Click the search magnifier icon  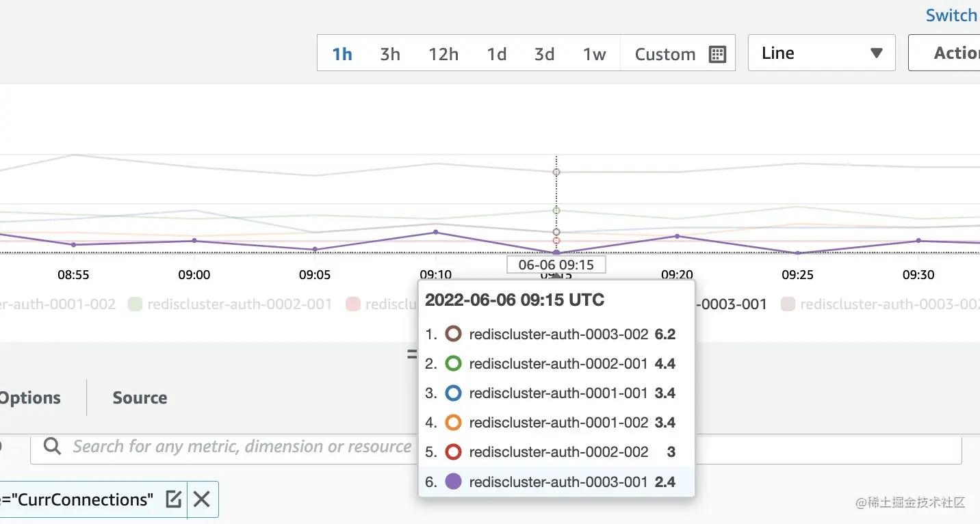[52, 447]
